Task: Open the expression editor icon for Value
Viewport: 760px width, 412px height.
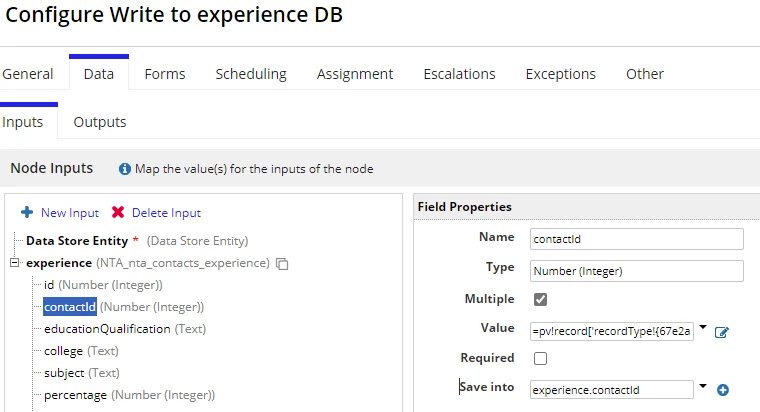Action: click(722, 333)
